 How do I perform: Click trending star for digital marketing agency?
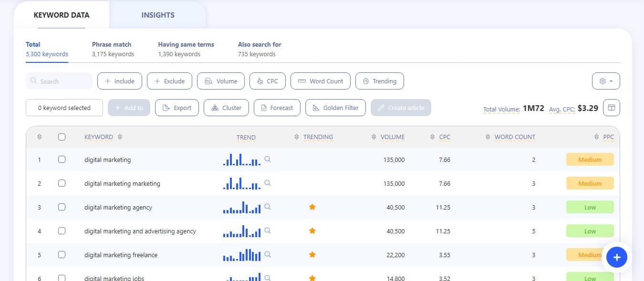tap(312, 207)
